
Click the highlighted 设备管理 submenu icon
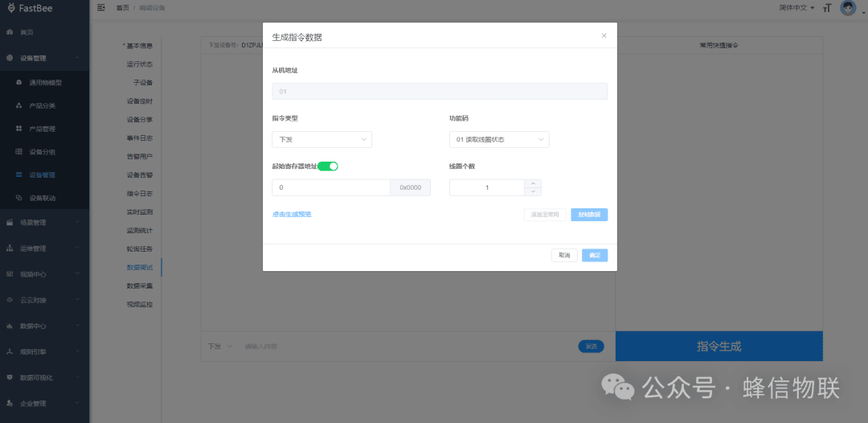tap(18, 175)
